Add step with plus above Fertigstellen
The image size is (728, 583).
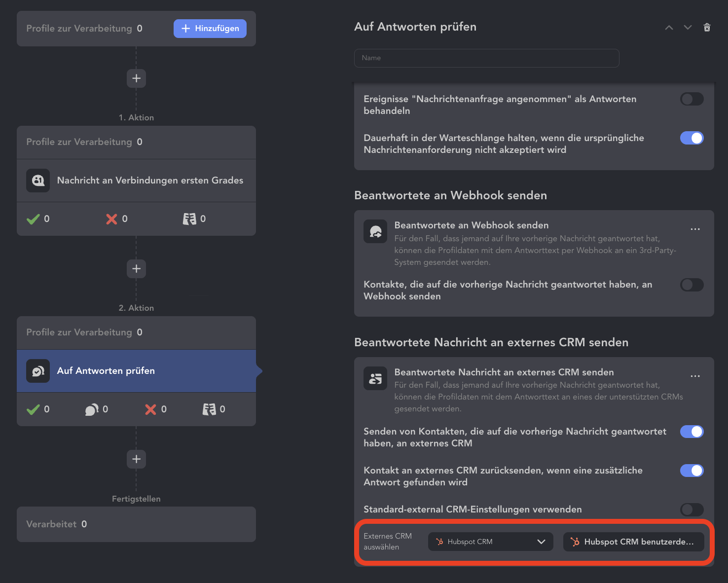click(136, 459)
